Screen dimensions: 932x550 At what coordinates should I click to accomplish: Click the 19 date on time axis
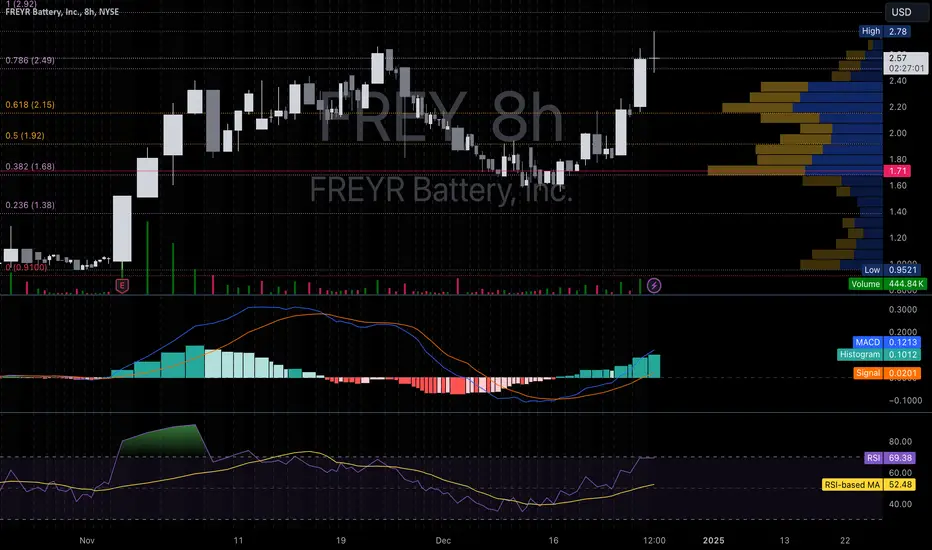(x=341, y=540)
